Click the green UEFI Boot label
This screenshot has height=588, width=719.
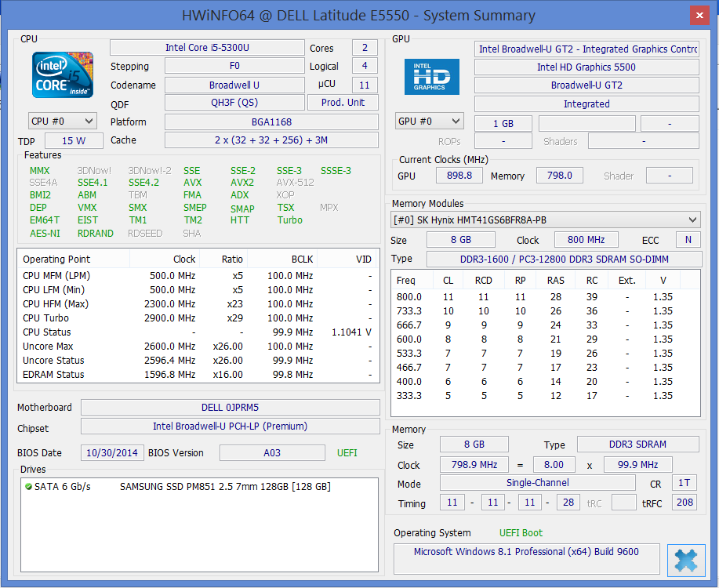tap(521, 533)
